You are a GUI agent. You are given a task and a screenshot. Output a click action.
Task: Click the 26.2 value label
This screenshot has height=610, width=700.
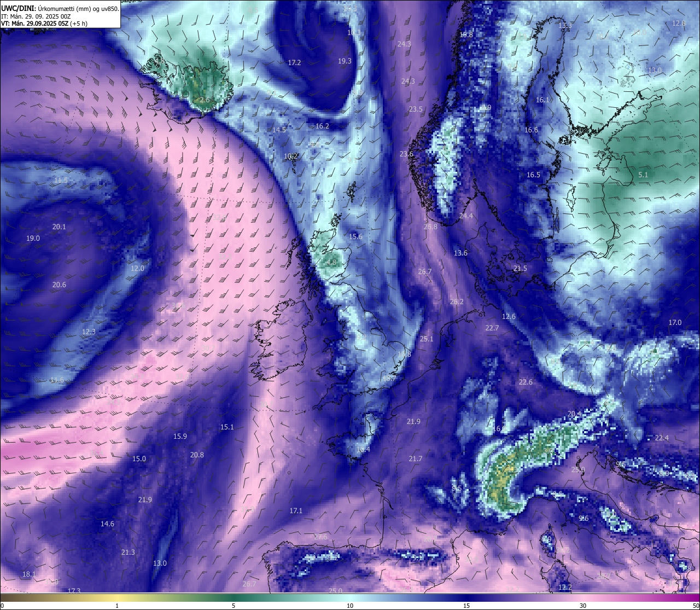tap(457, 302)
